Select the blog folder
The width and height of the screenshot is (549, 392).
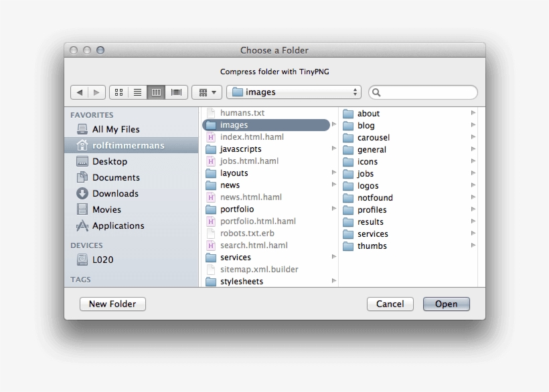(x=408, y=125)
